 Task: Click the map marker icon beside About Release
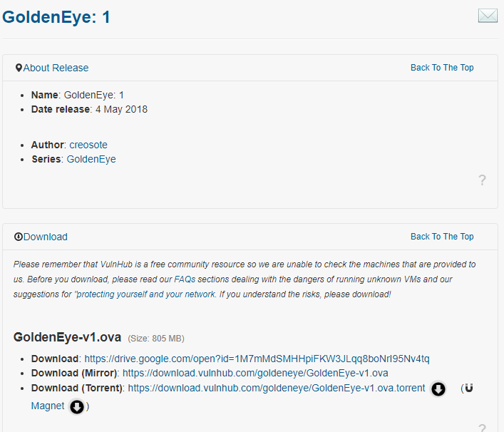(x=19, y=68)
